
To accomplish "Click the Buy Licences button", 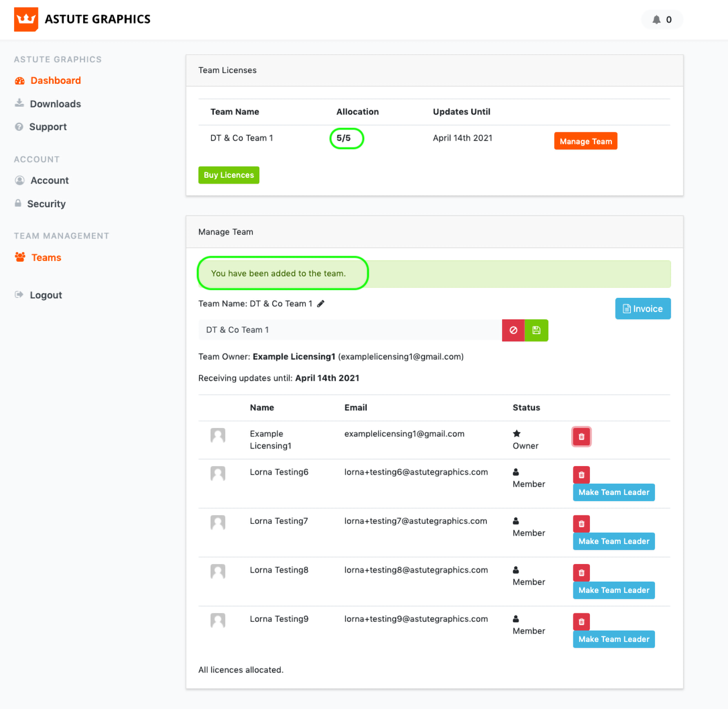I will (x=229, y=175).
